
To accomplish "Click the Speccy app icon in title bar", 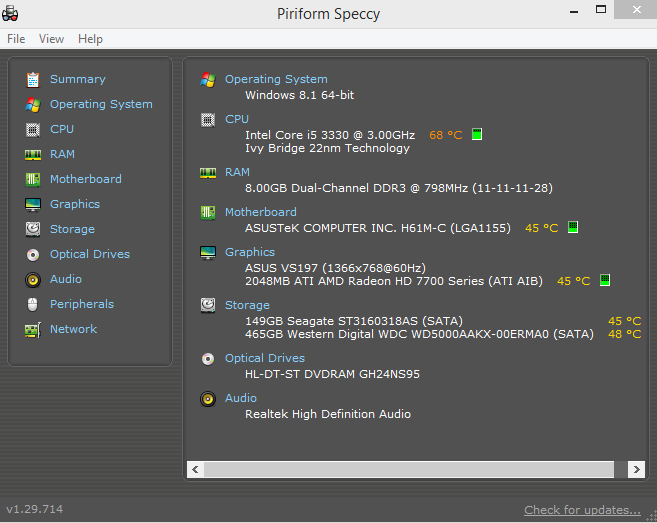I will pyautogui.click(x=10, y=13).
